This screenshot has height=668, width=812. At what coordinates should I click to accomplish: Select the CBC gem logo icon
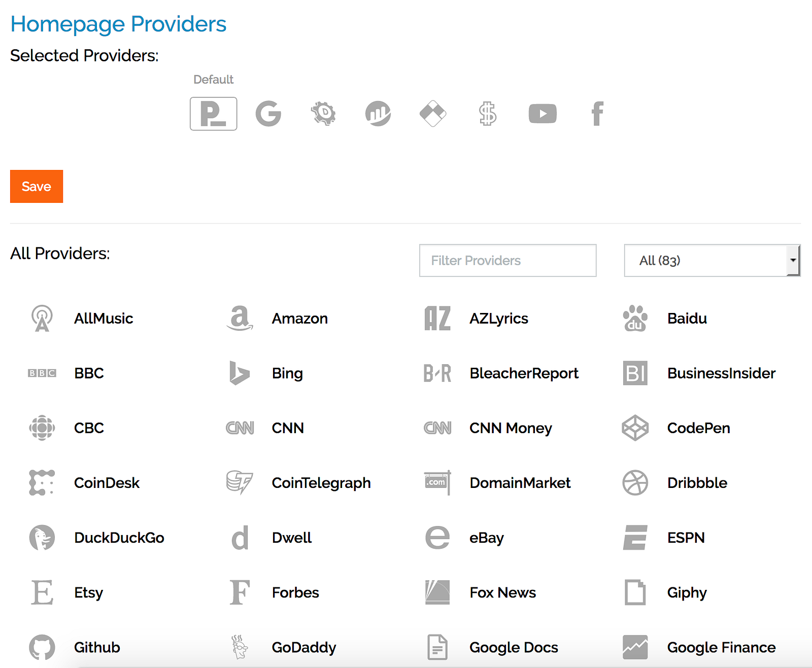42,428
